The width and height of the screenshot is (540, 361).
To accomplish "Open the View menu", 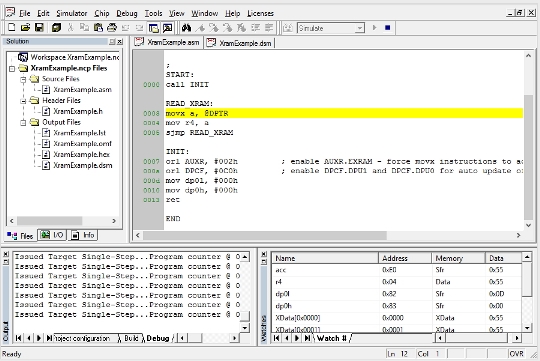I will pyautogui.click(x=177, y=13).
